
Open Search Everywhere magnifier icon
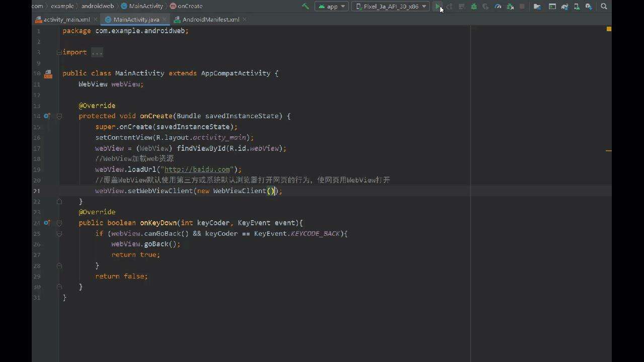604,7
